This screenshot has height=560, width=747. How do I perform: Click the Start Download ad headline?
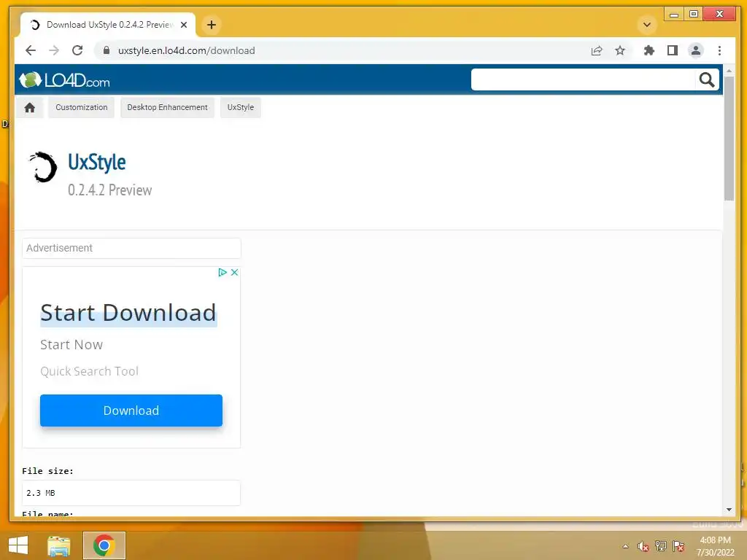point(128,313)
